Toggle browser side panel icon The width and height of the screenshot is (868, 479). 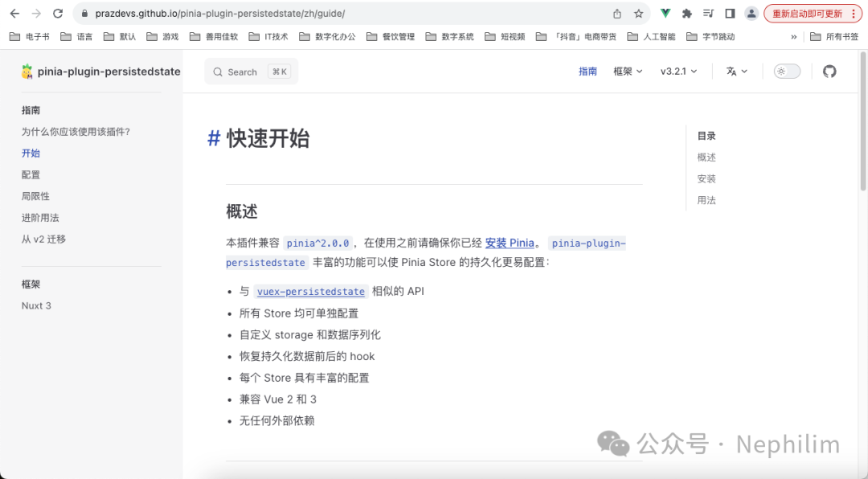(x=730, y=14)
